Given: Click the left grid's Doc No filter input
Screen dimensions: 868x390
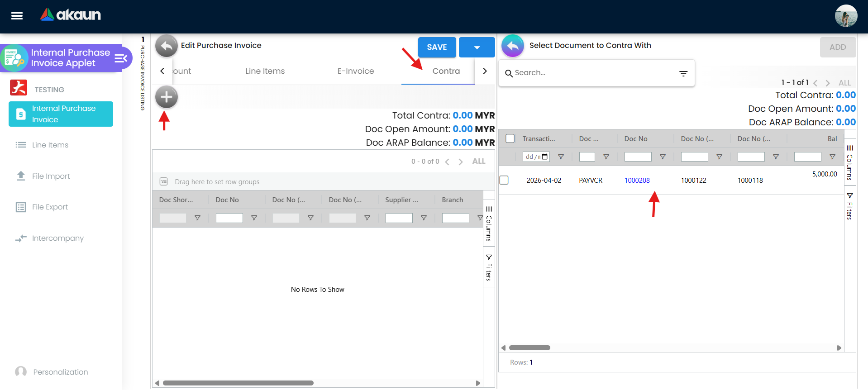Looking at the screenshot, I should (x=229, y=218).
